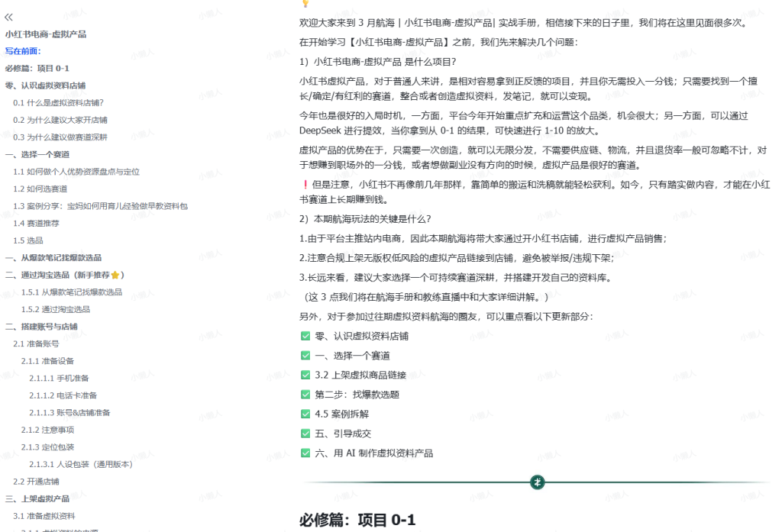
Task: Open 2.1.3 定位包装 in outline
Action: tap(47, 447)
